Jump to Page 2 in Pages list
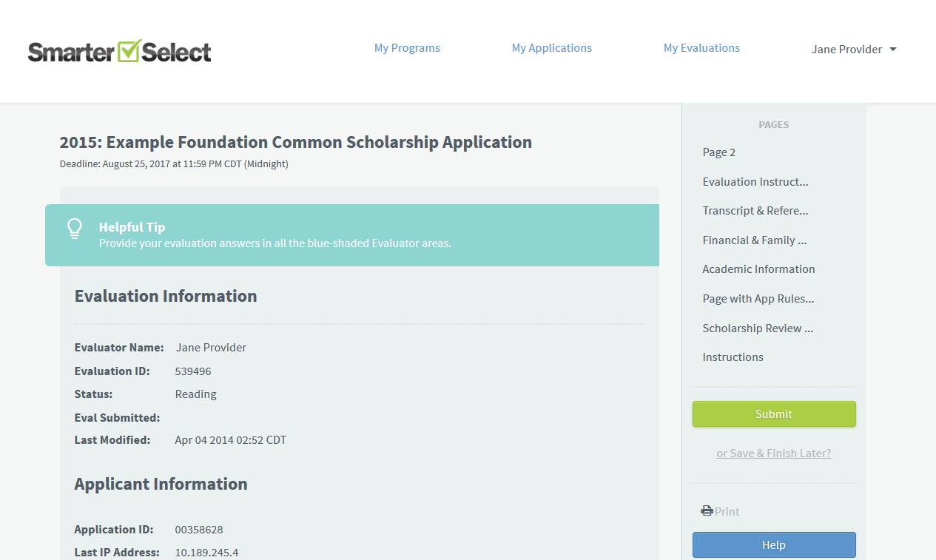This screenshot has width=936, height=560. tap(718, 152)
